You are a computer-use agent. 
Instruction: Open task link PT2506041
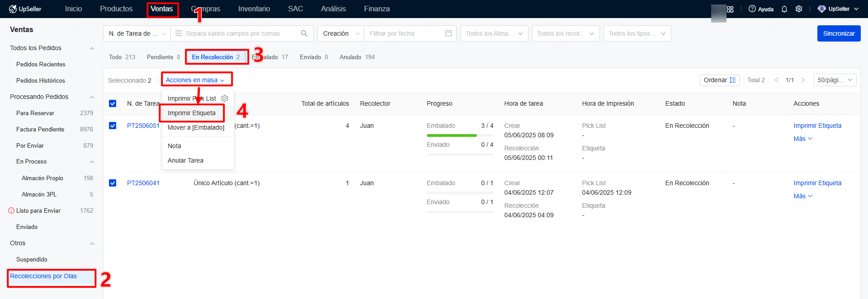[x=143, y=183]
